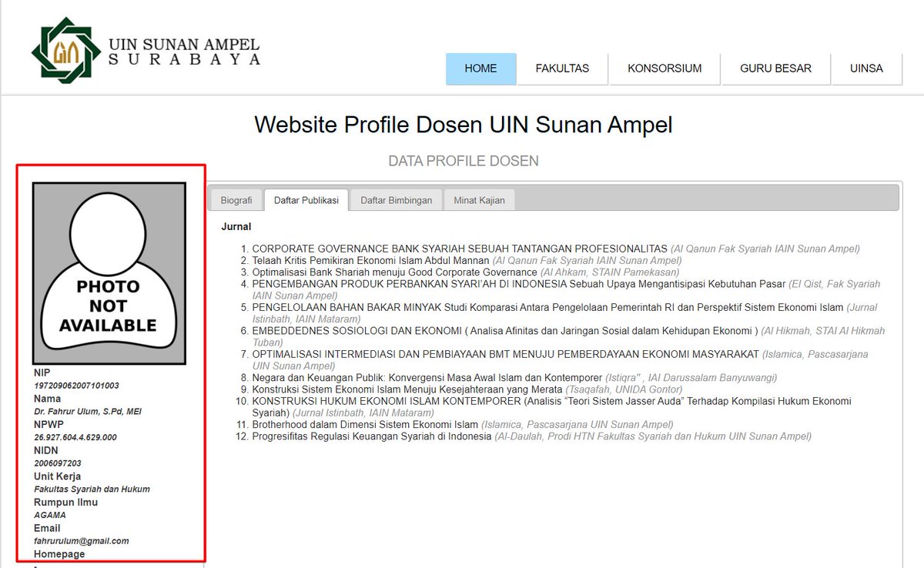
Task: Open the HOME menu item
Action: pos(481,68)
